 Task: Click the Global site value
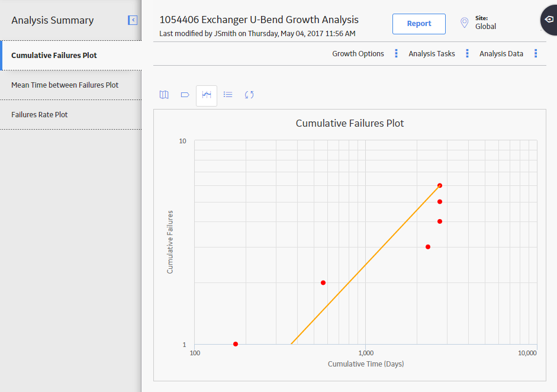tap(485, 27)
